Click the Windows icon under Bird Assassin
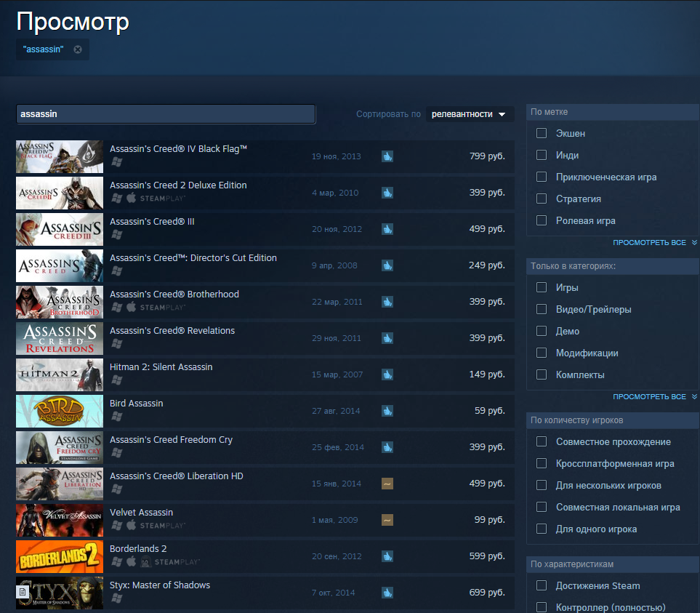Screen dimensions: 700x613 (x=117, y=417)
